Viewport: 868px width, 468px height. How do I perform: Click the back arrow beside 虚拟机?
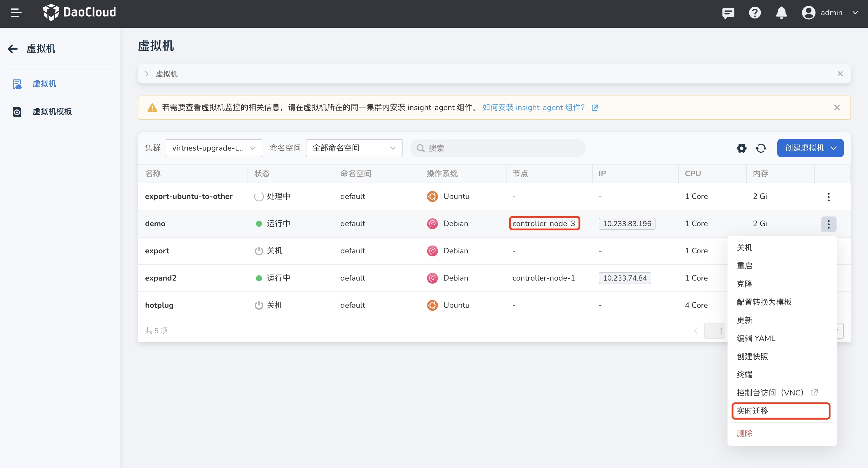[13, 49]
